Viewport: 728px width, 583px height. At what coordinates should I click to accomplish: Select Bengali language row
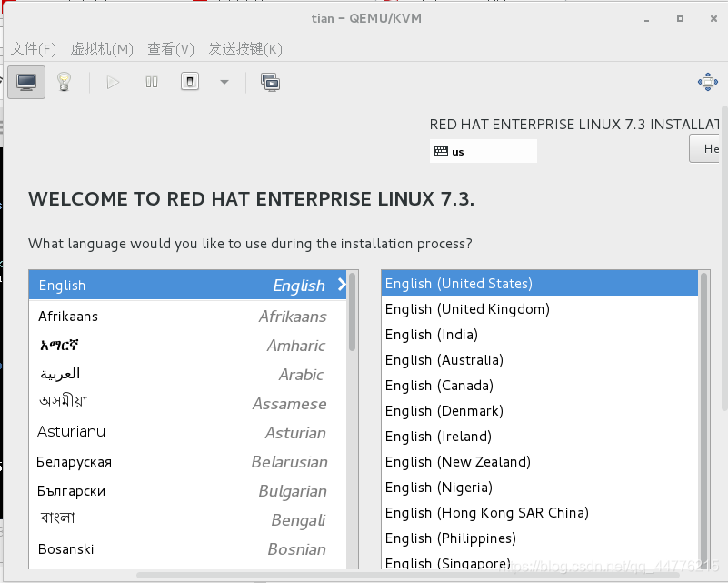coord(187,520)
